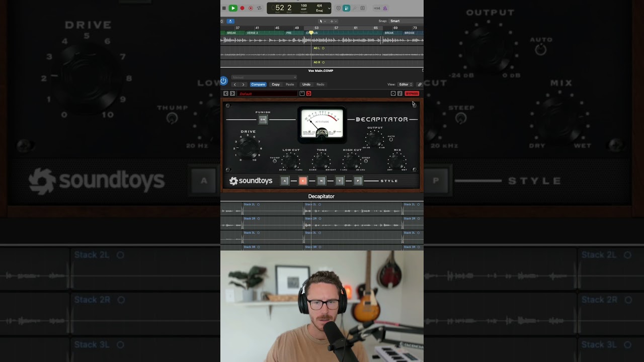Click the plugin link chain icon
The width and height of the screenshot is (644, 362).
click(x=420, y=84)
